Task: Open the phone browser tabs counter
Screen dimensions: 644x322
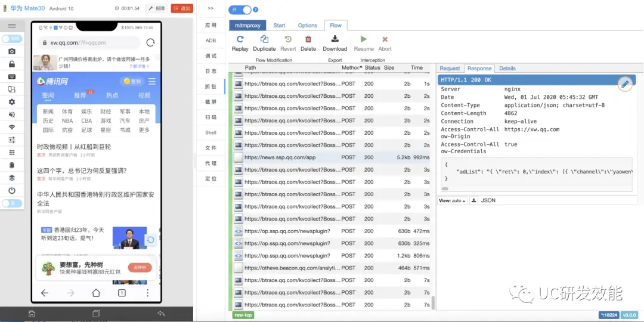Action: click(x=122, y=293)
